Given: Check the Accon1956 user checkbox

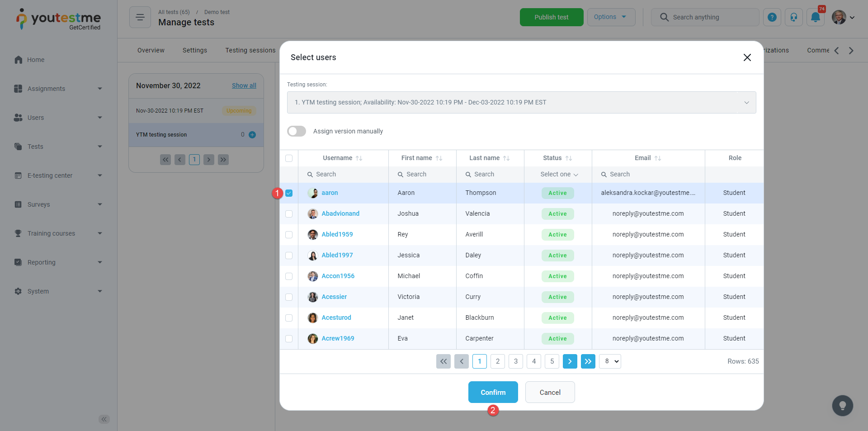Looking at the screenshot, I should [x=289, y=276].
